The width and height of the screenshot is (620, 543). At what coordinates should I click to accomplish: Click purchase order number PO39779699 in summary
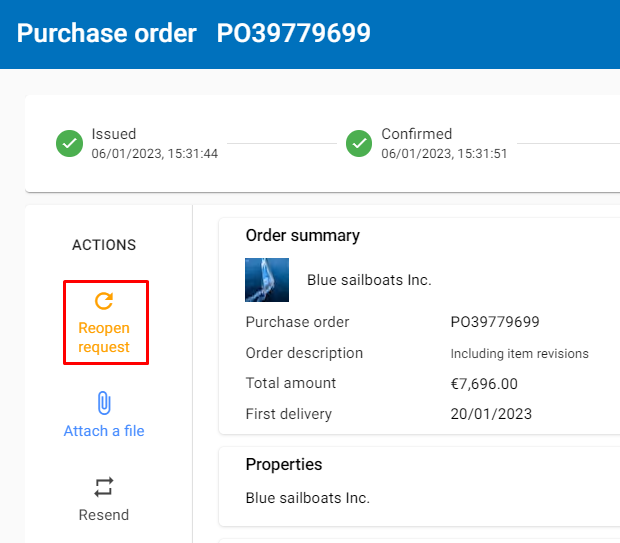495,322
